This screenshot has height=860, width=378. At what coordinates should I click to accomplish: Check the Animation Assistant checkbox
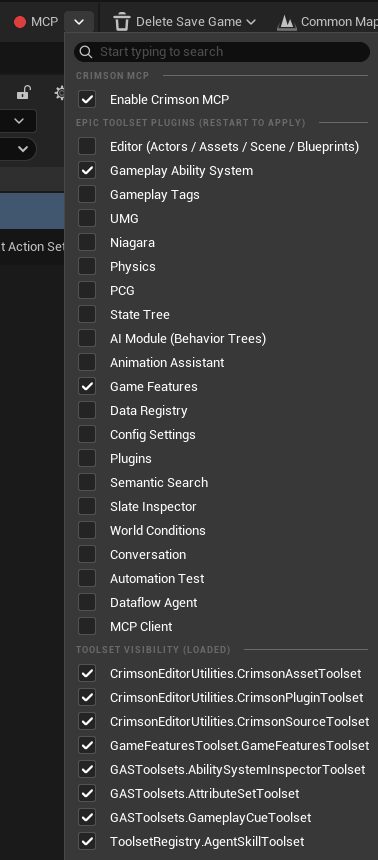[x=87, y=363]
